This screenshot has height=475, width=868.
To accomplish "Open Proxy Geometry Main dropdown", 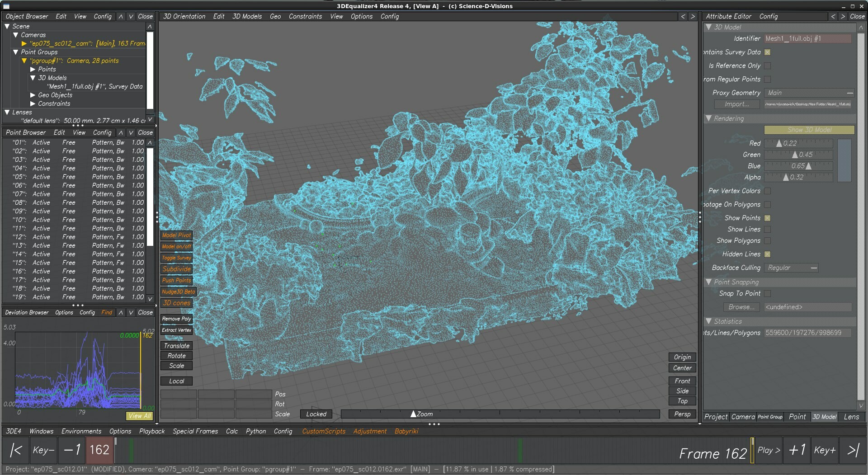I will 809,93.
